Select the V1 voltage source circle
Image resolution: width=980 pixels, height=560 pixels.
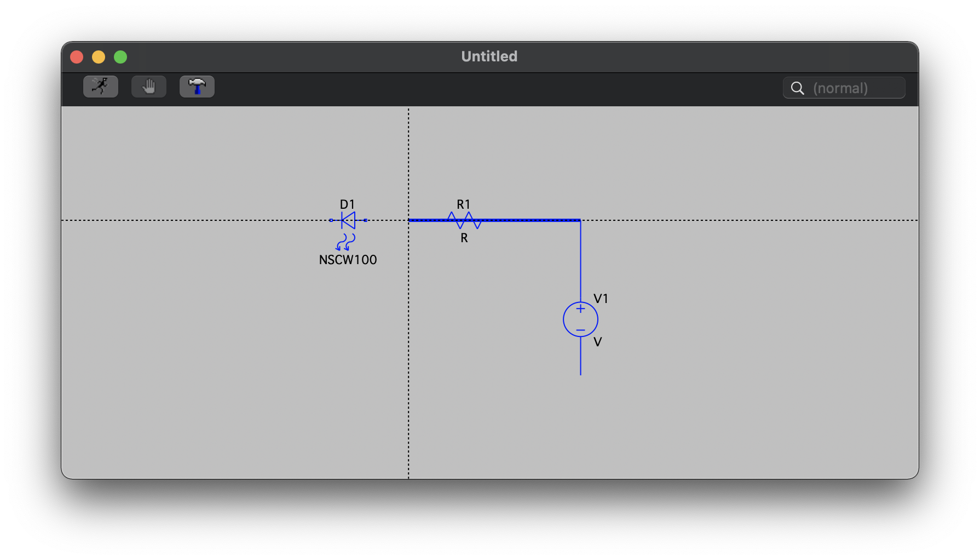[x=580, y=319]
